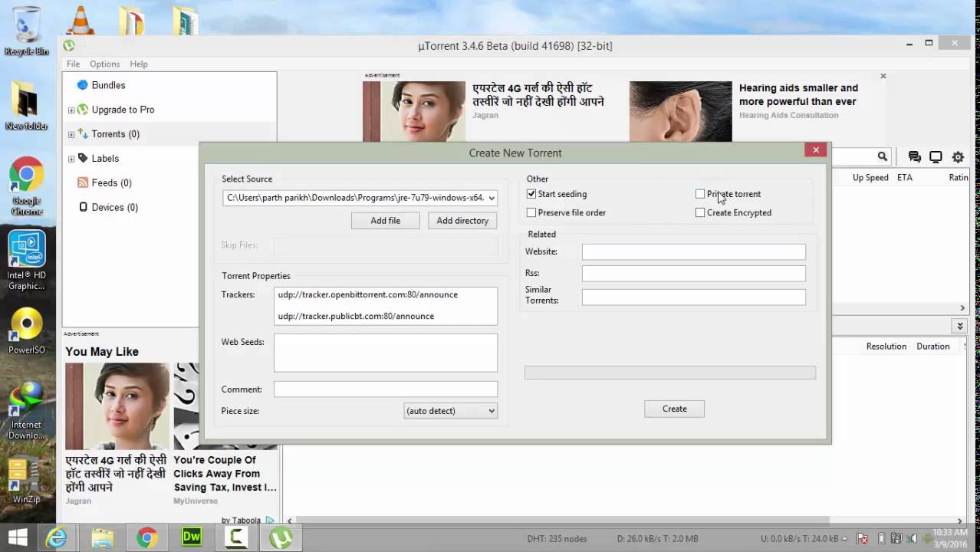
Task: Click the search magnifier icon
Action: [x=883, y=156]
